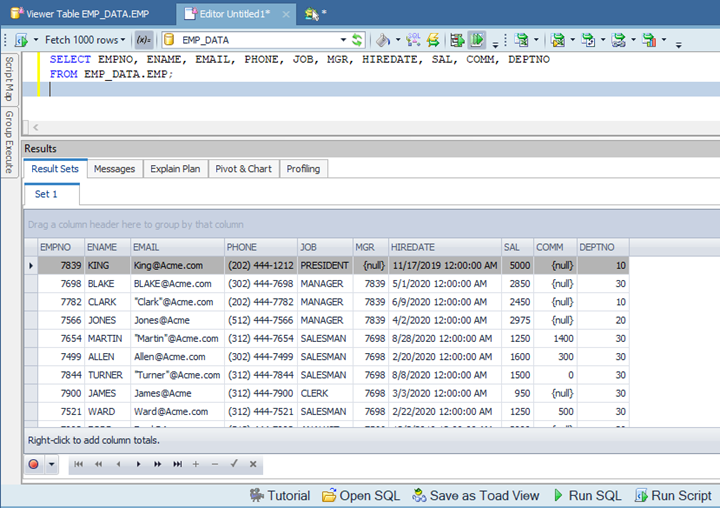This screenshot has width=720, height=508.
Task: Open the Script Map side panel
Action: (9, 79)
